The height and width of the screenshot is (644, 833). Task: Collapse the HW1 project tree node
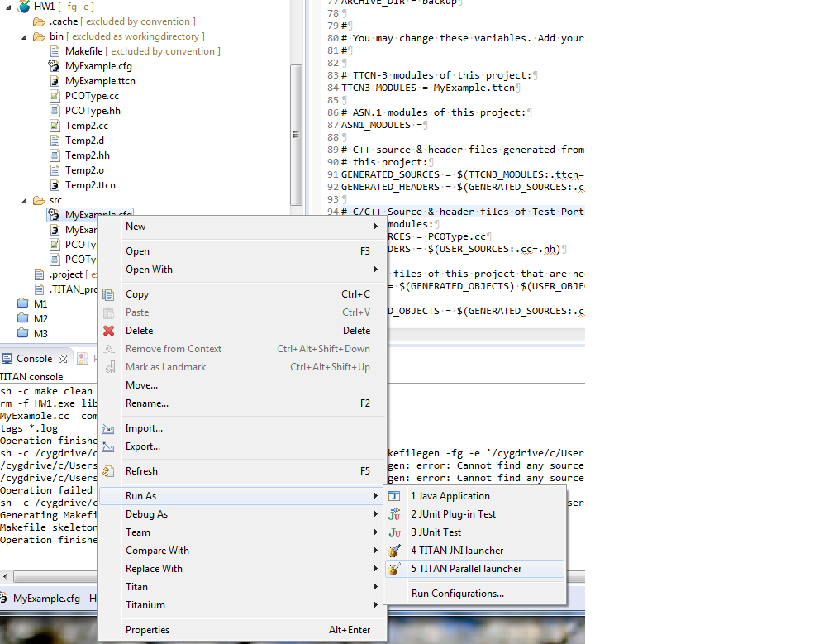click(8, 7)
